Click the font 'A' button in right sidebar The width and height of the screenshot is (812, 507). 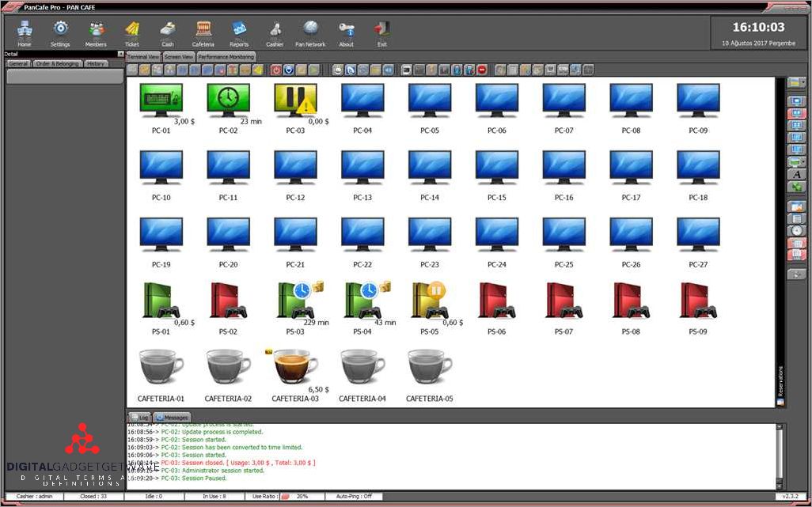[796, 174]
